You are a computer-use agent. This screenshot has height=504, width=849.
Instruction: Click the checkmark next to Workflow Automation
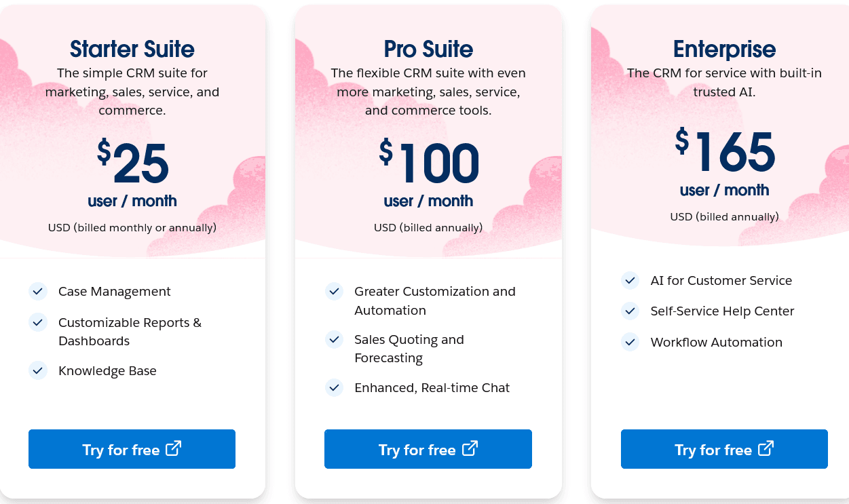click(630, 342)
